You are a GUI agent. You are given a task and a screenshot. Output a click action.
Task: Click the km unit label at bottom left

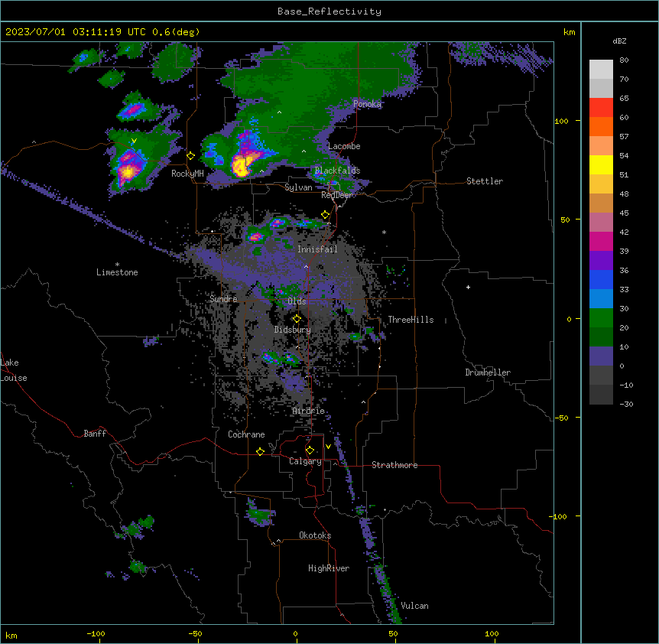pyautogui.click(x=11, y=635)
